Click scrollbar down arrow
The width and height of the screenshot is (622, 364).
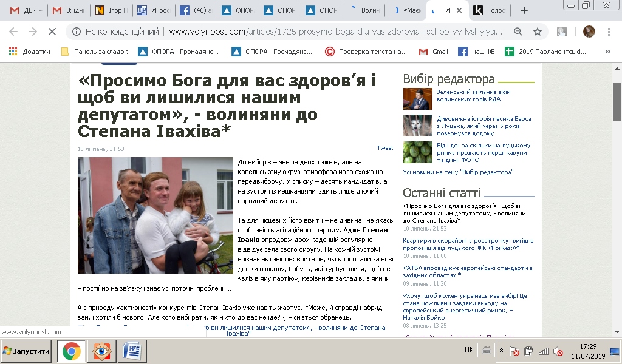point(617,332)
